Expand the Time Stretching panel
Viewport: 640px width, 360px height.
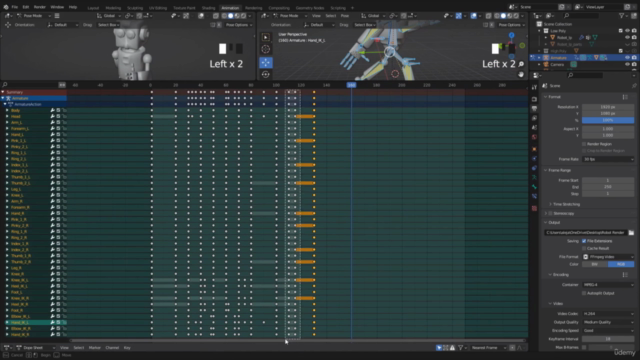pyautogui.click(x=565, y=204)
